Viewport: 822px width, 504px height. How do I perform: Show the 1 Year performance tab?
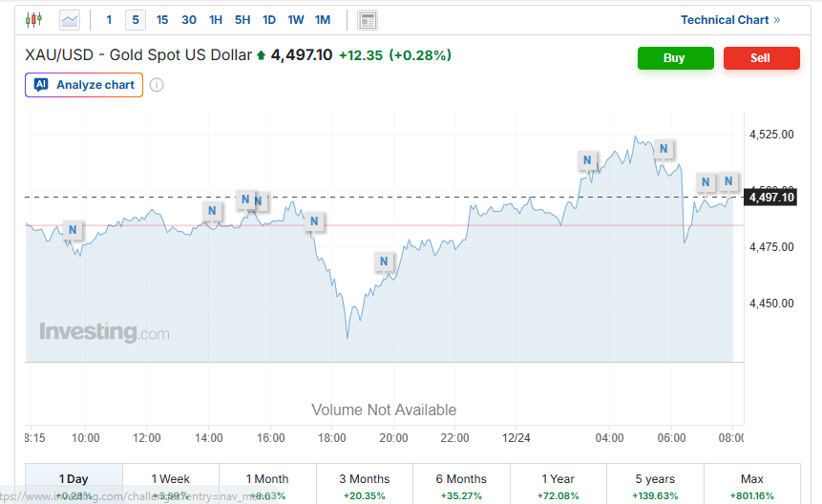[559, 480]
